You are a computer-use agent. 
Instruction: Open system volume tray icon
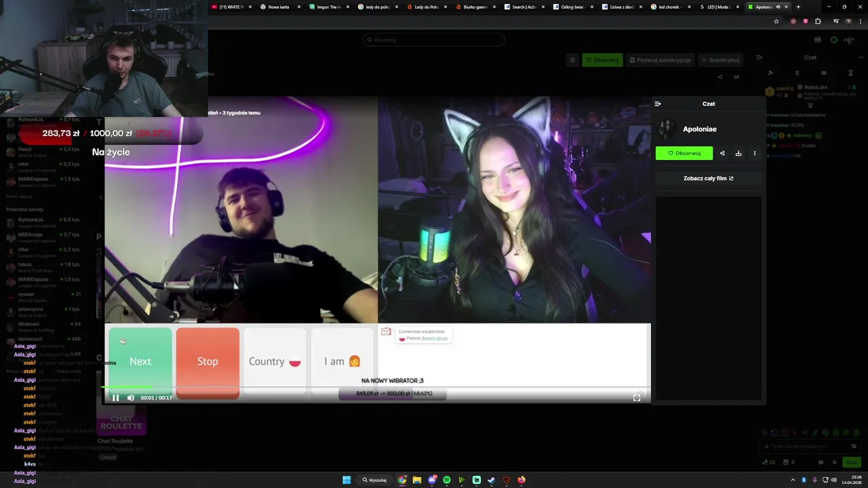(x=833, y=480)
